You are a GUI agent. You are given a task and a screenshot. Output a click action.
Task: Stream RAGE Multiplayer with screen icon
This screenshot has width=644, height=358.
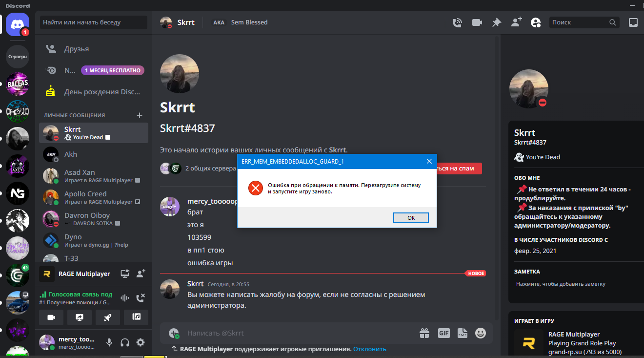[125, 274]
